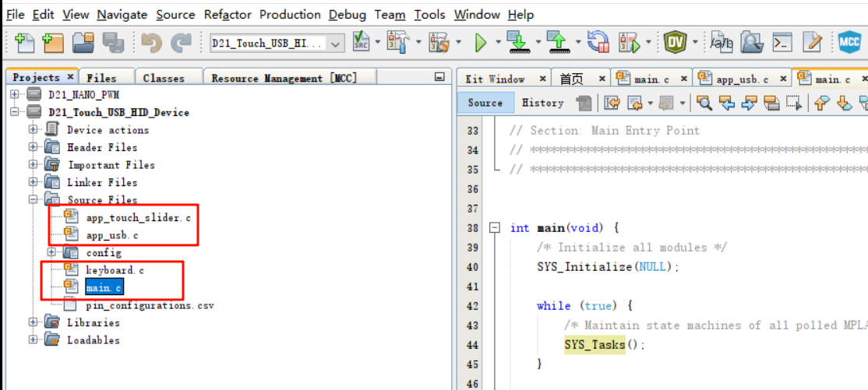Open the File menu
The image size is (868, 390).
click(15, 15)
